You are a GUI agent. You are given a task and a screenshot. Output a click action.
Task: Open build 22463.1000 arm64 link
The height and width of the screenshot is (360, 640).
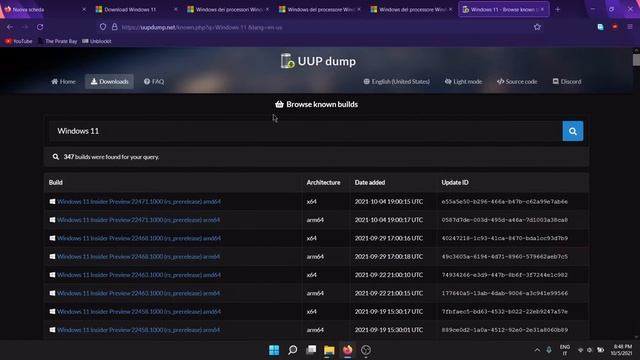pyautogui.click(x=138, y=293)
